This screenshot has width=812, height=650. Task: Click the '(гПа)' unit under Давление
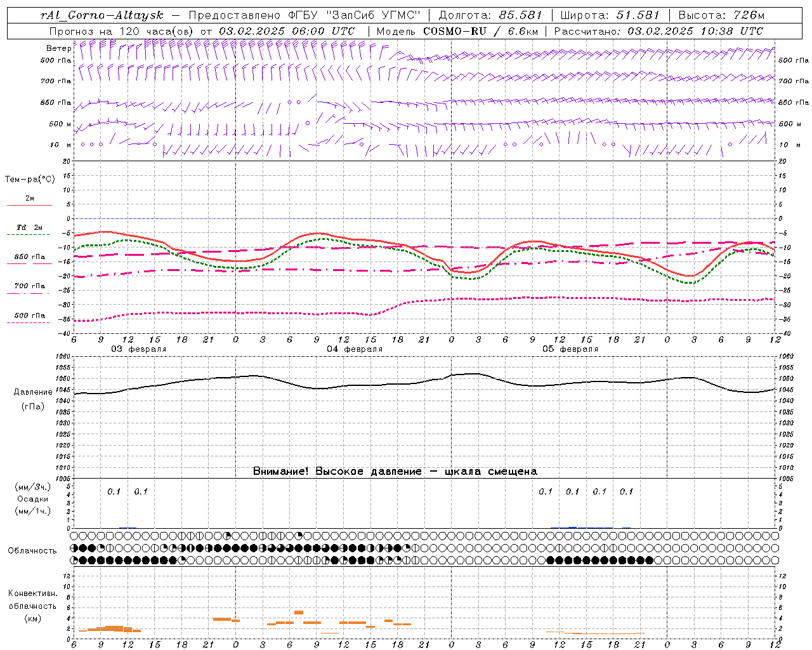point(33,407)
